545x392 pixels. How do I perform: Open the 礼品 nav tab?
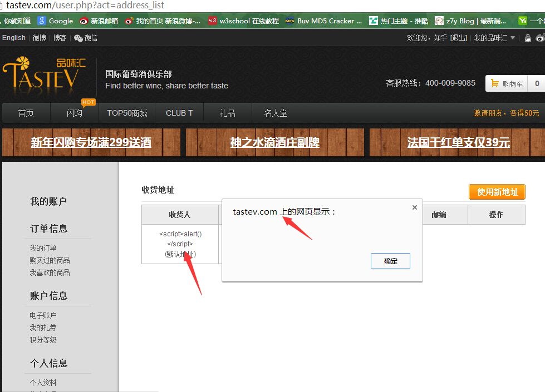[227, 113]
